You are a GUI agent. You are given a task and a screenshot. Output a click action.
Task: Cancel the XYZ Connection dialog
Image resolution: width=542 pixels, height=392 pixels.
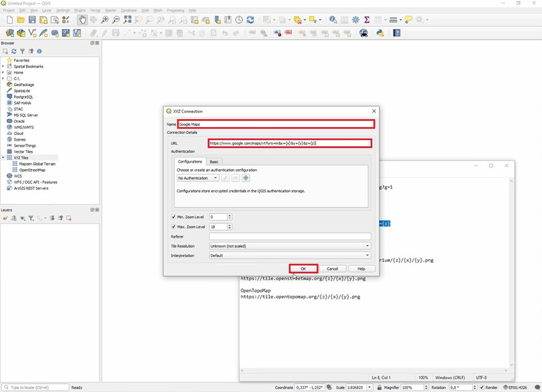click(x=332, y=268)
